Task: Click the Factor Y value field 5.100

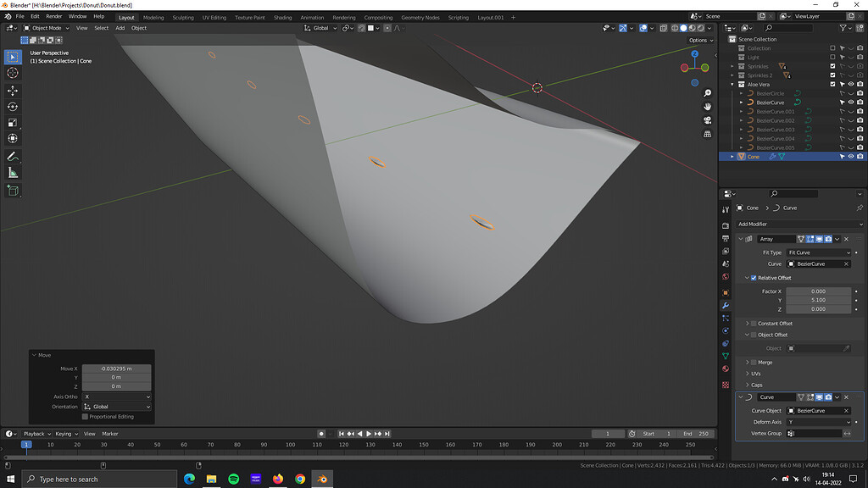Action: 818,300
